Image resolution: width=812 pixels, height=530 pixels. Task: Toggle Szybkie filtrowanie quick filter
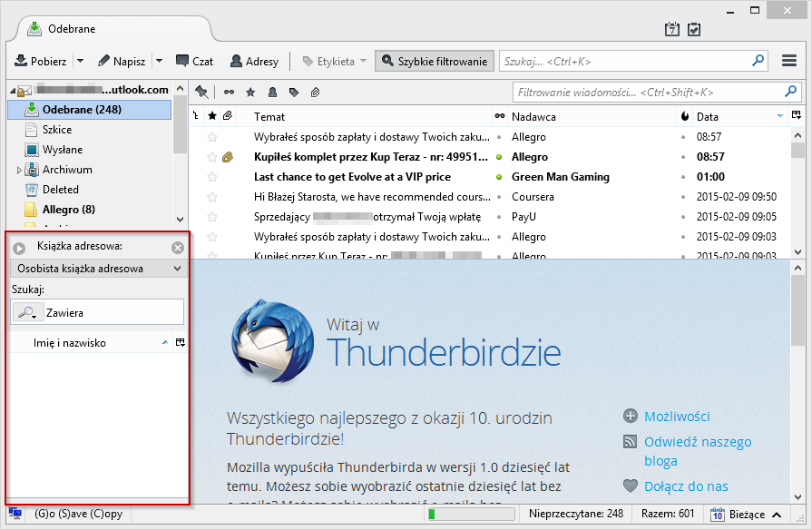(x=435, y=61)
